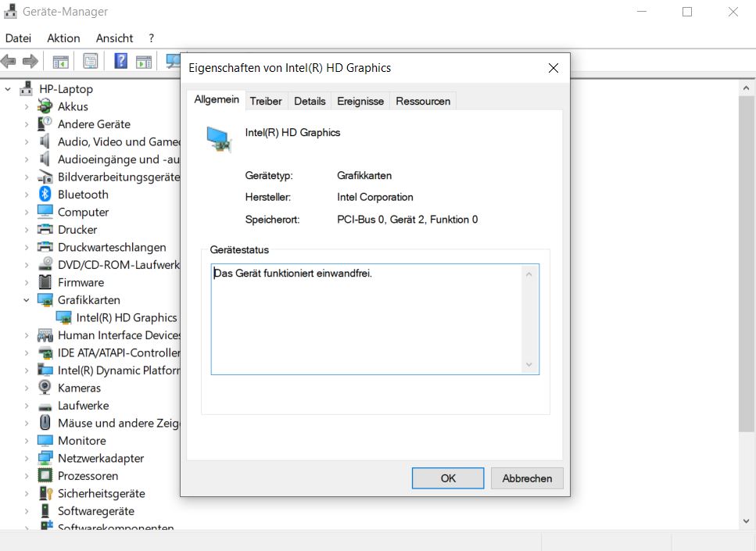Click the Sicherheitsgeräte key icon

pyautogui.click(x=45, y=493)
